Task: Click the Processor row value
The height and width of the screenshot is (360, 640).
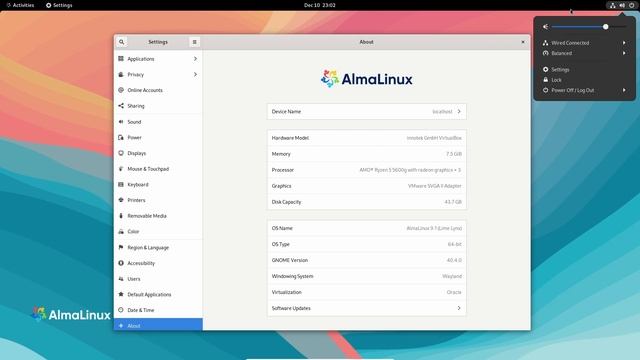Action: pyautogui.click(x=410, y=170)
